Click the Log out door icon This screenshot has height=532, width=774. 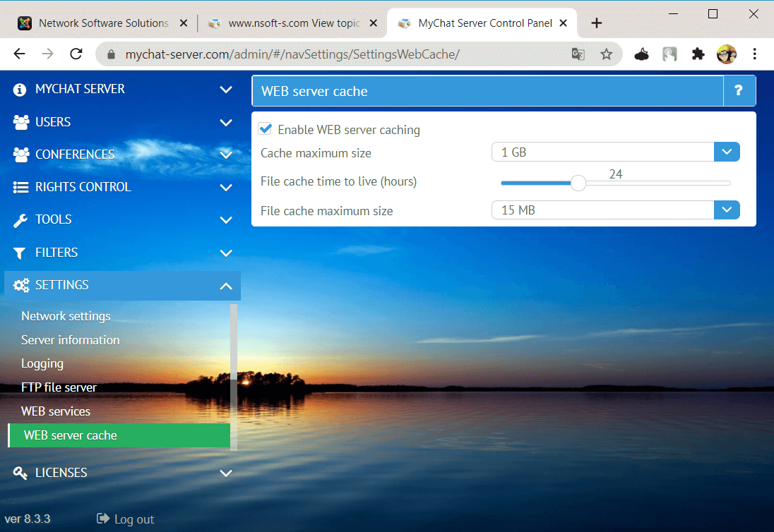click(x=102, y=518)
